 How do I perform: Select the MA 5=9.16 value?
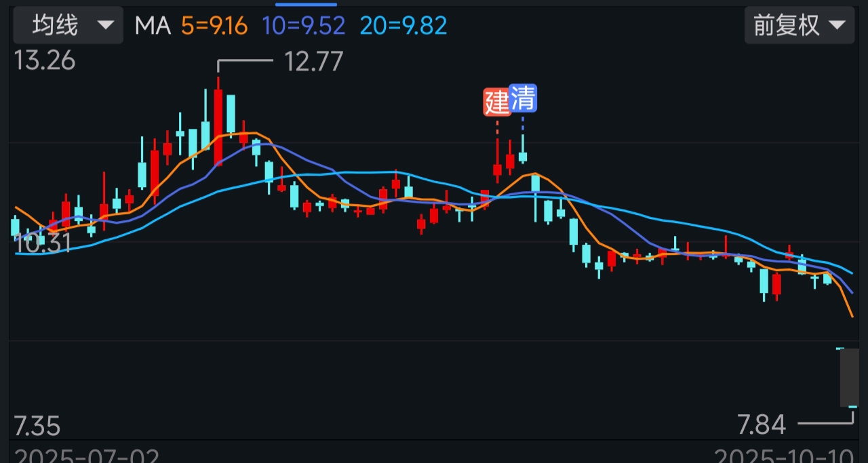214,26
